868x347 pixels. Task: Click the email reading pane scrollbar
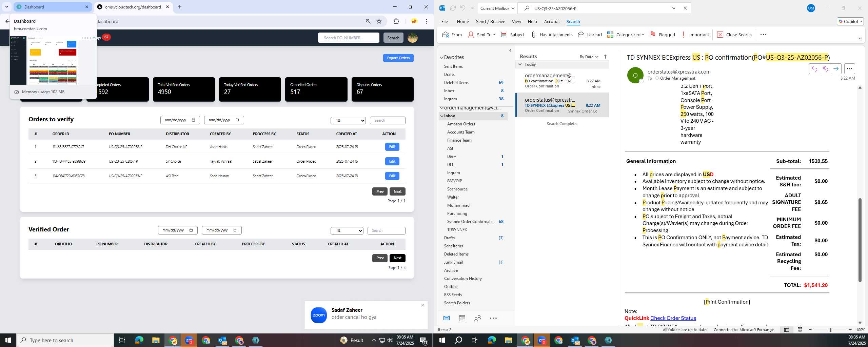point(860,240)
